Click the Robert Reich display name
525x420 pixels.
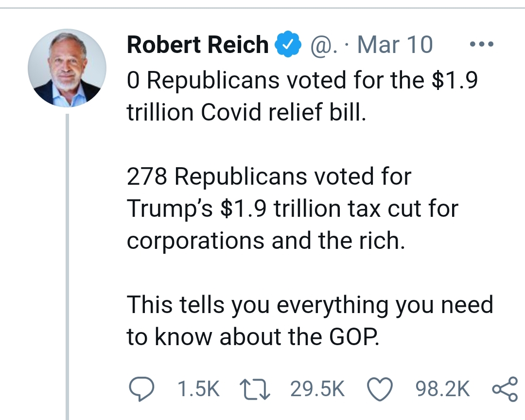pyautogui.click(x=197, y=45)
